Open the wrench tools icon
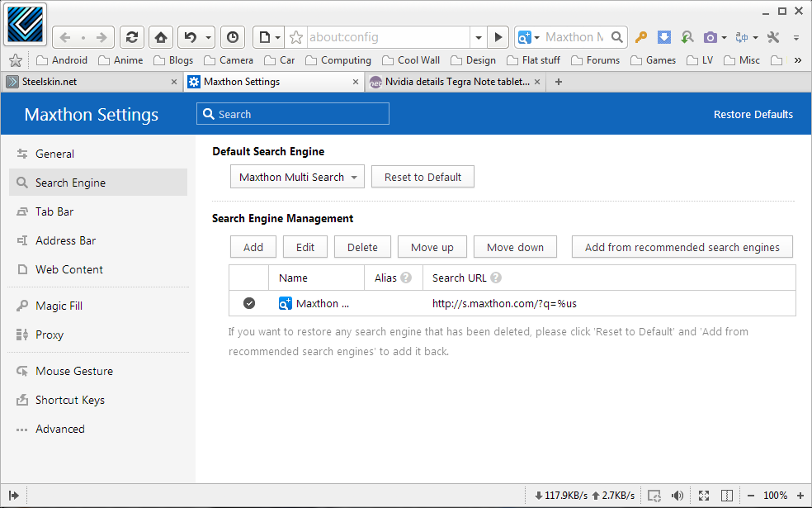812x508 pixels. click(773, 37)
